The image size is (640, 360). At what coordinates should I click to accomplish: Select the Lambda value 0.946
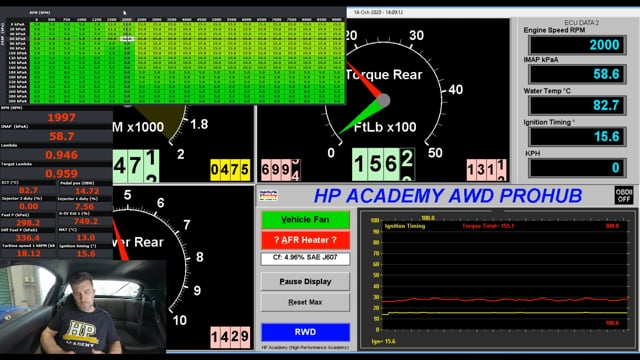click(x=62, y=155)
